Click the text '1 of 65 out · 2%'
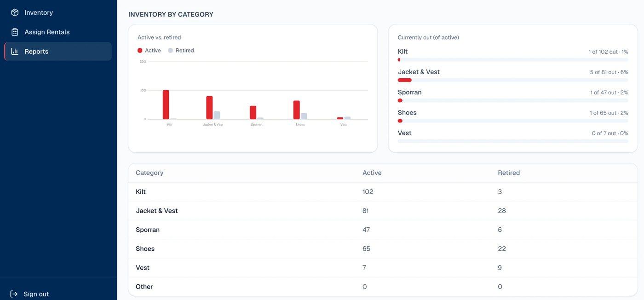 point(609,113)
